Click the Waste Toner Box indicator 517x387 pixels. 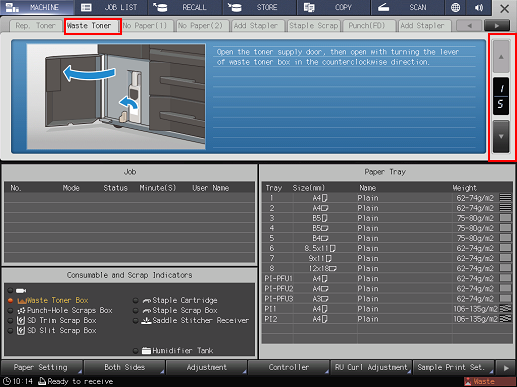53,300
